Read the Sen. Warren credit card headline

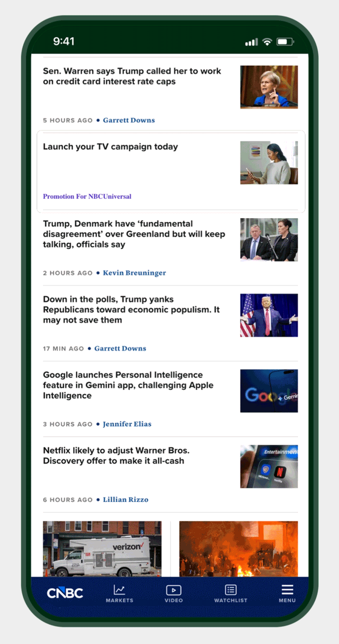(x=132, y=77)
